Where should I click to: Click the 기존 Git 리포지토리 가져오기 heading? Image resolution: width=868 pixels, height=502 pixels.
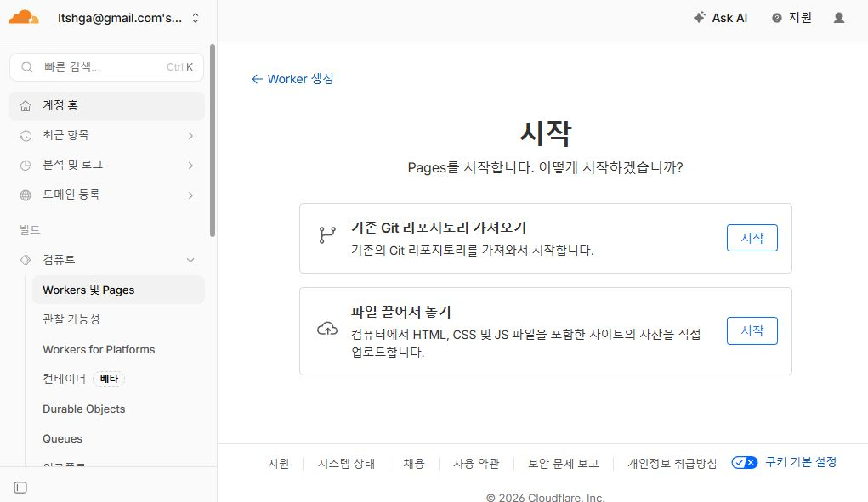click(x=439, y=228)
